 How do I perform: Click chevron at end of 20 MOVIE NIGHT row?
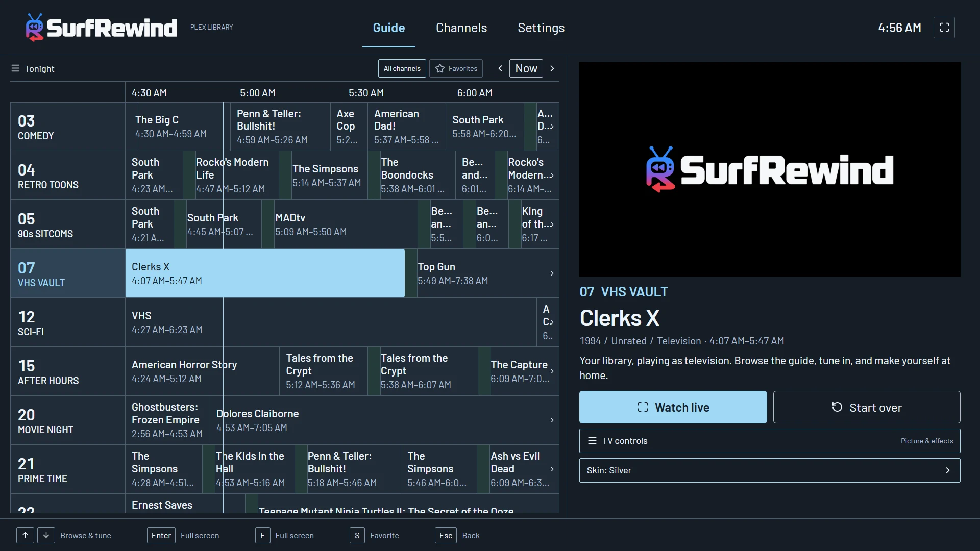552,420
